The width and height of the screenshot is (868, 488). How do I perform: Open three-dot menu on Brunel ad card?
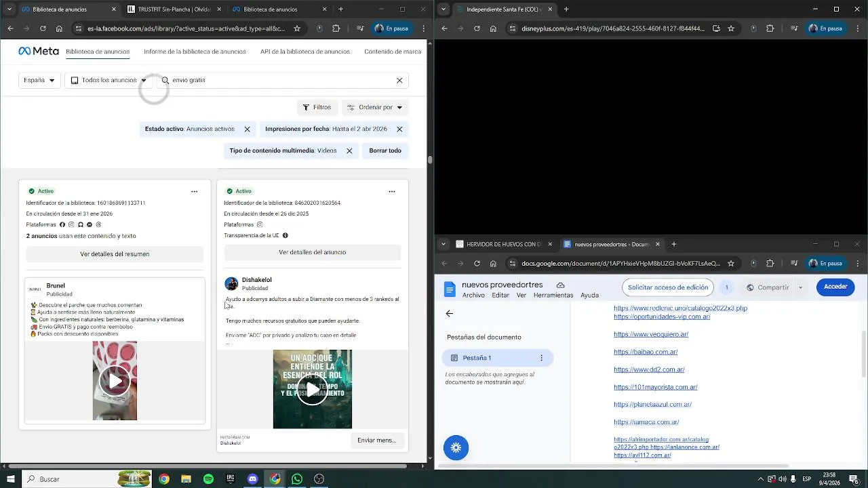pos(194,192)
